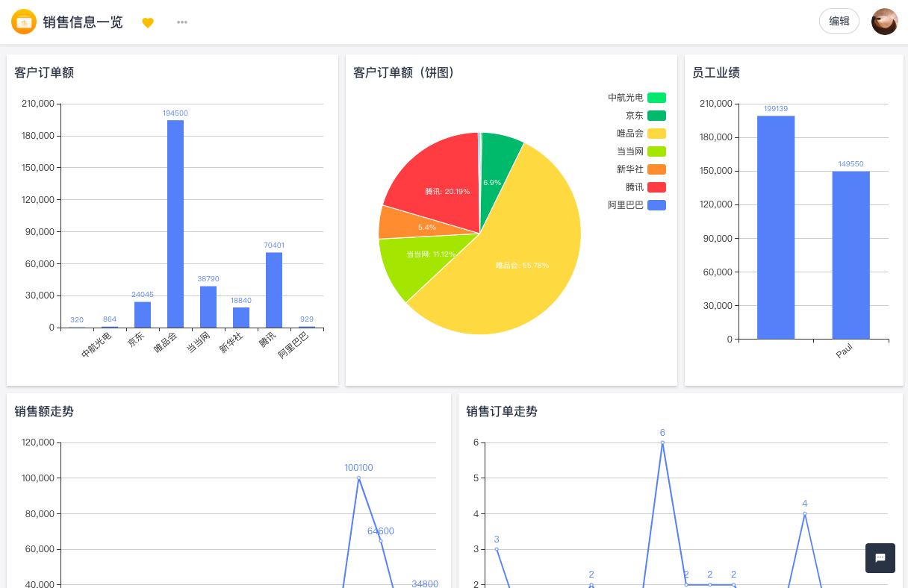Viewport: 908px width, 588px height.
Task: Click the Paul bar labeled 149550
Action: (x=851, y=255)
